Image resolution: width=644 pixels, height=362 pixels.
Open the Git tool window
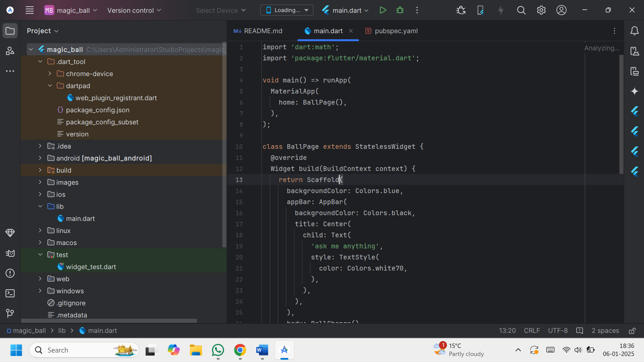pos(10,313)
